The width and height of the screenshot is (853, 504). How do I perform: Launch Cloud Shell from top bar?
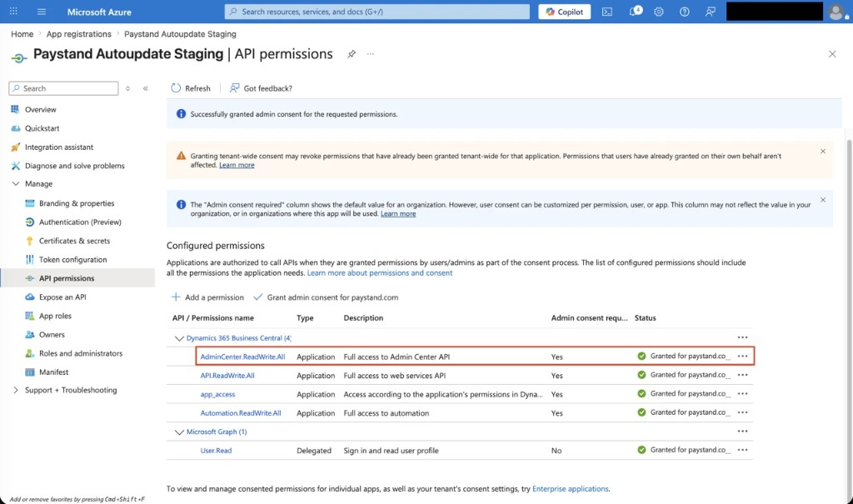pyautogui.click(x=607, y=12)
